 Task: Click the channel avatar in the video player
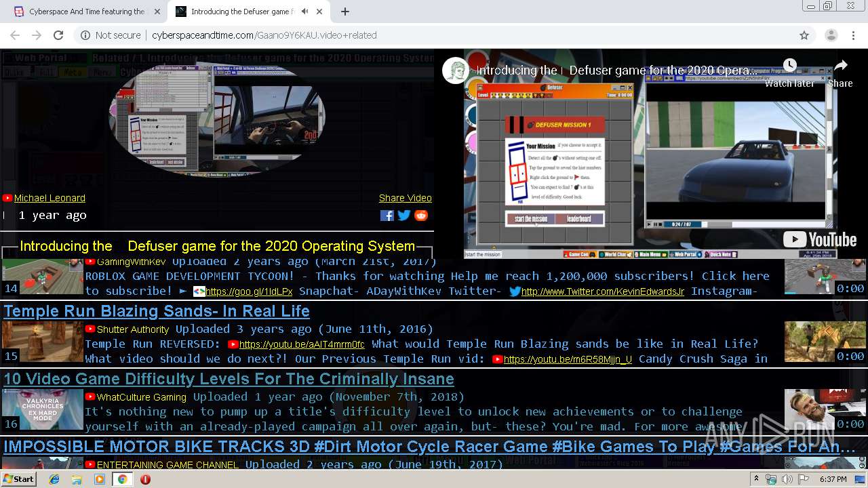click(456, 70)
